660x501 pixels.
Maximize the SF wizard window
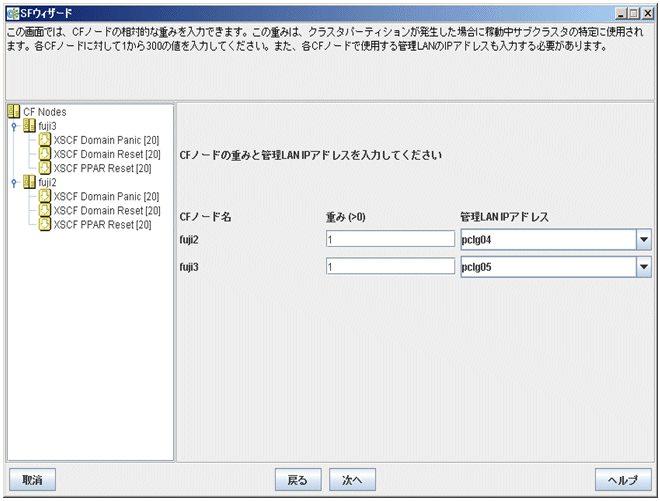click(633, 13)
